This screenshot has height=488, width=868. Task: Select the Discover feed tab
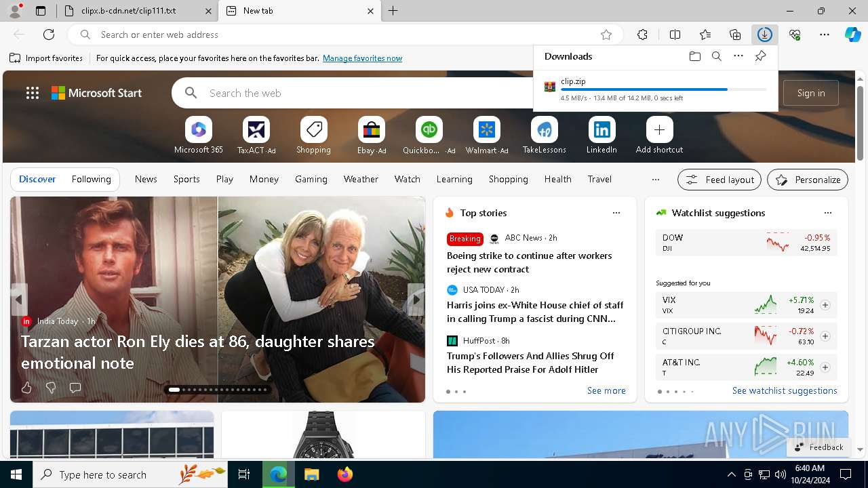coord(37,179)
